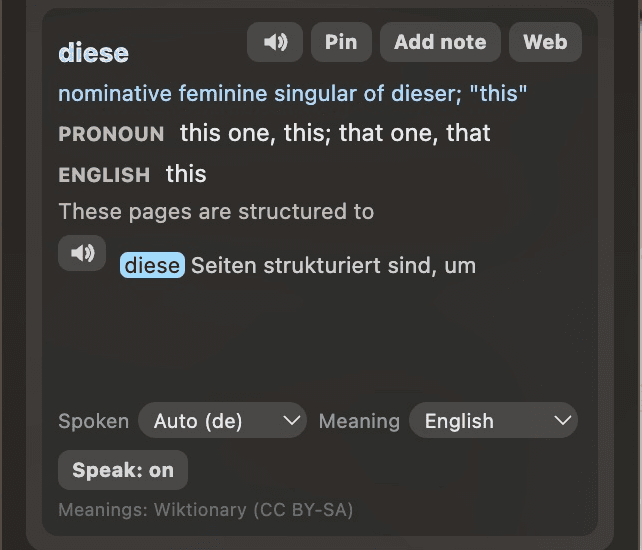Open the Web lookup for diese

point(545,42)
